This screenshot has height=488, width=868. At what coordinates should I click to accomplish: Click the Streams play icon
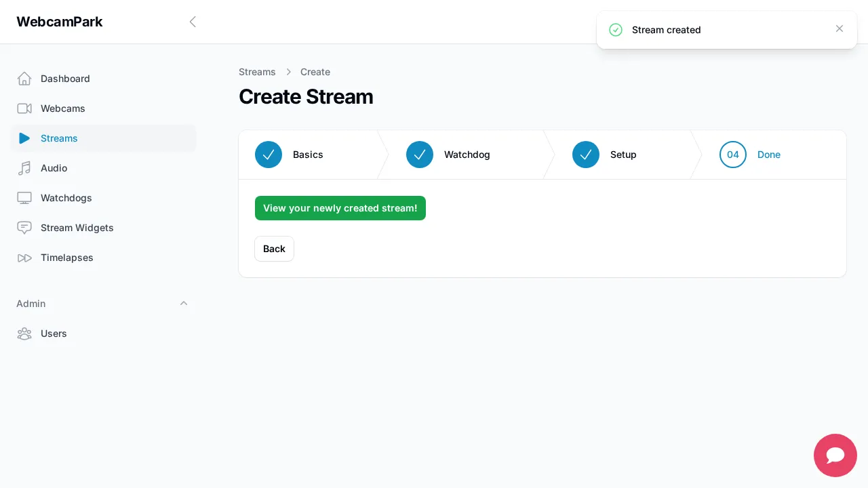(24, 138)
